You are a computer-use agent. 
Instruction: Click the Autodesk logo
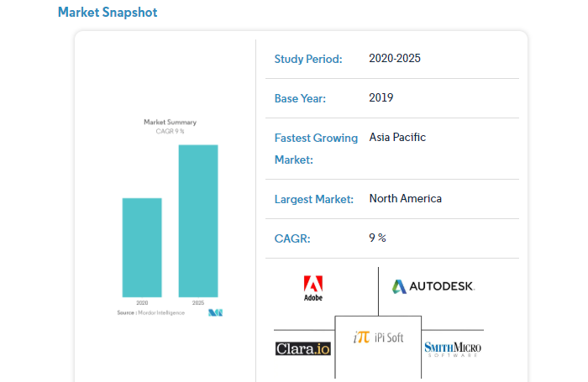coord(433,286)
